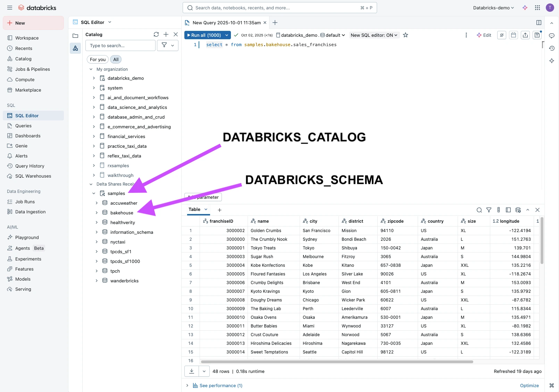Open the comments icon in right sidebar
Viewport: 559px width, 392px height.
(x=552, y=36)
